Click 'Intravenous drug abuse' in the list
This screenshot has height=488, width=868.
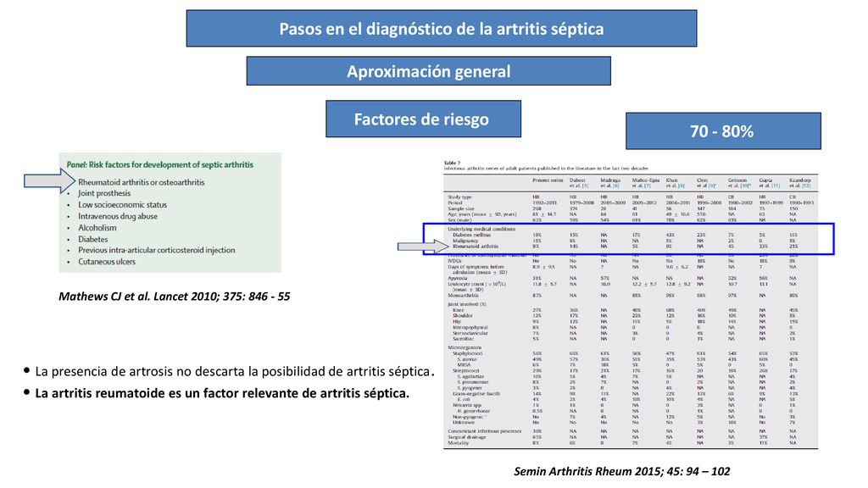[117, 216]
